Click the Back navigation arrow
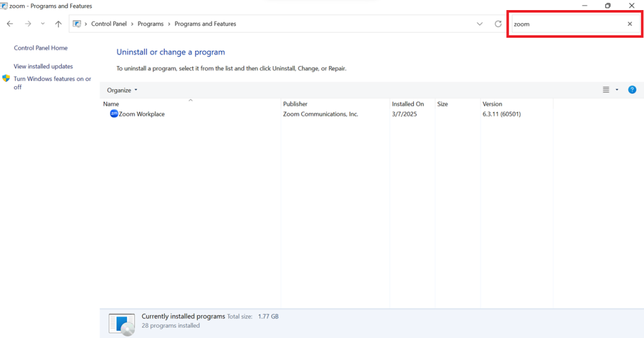The width and height of the screenshot is (644, 338). click(x=10, y=24)
